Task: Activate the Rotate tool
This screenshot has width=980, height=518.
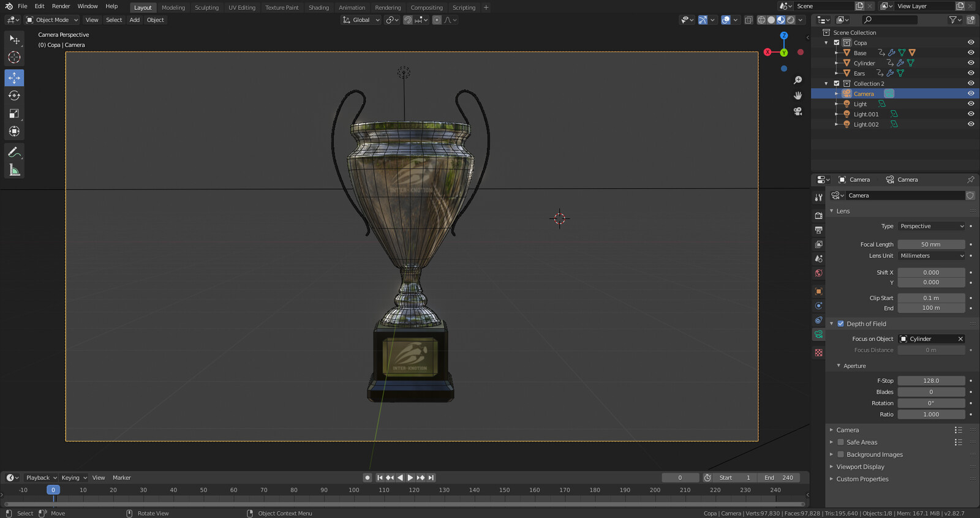Action: (x=14, y=96)
